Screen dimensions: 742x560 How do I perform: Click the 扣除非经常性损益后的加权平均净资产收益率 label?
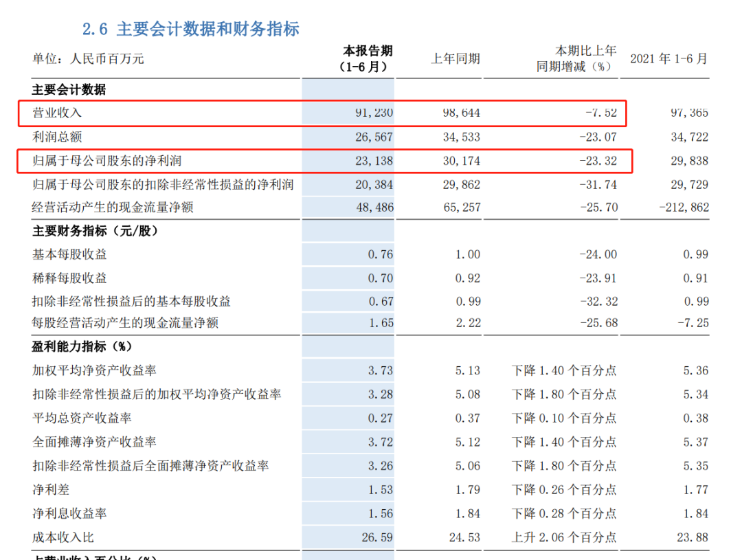point(157,394)
